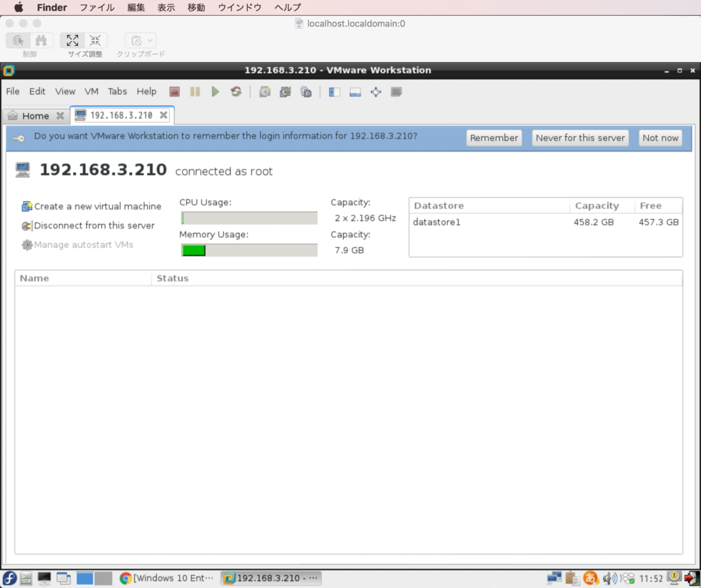
Task: Click the full screen mode toolbar icon
Action: pos(376,92)
